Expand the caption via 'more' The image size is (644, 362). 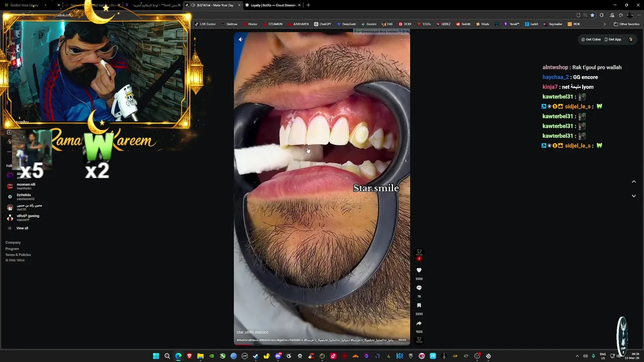click(402, 340)
